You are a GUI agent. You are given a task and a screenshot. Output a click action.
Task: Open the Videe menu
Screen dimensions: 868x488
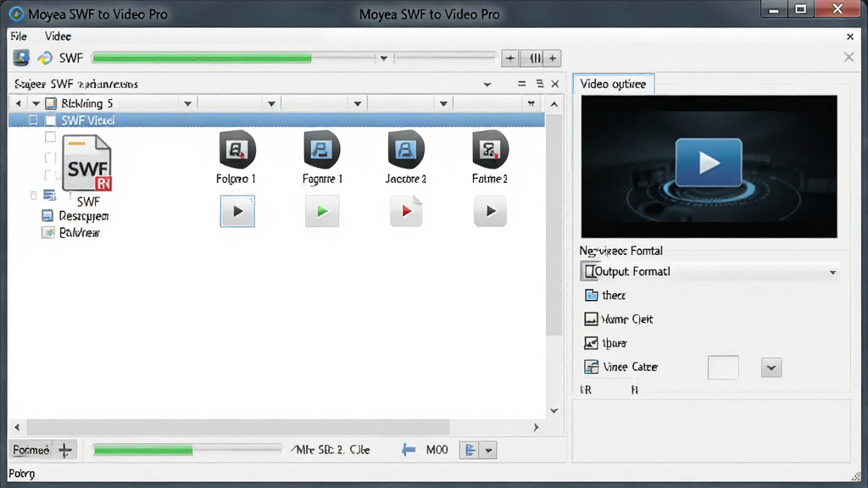[x=58, y=36]
